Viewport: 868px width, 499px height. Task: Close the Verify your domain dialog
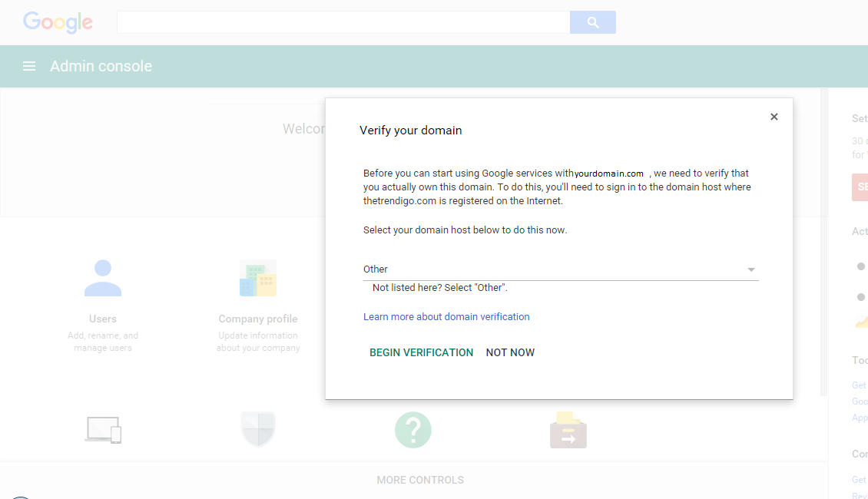point(774,116)
